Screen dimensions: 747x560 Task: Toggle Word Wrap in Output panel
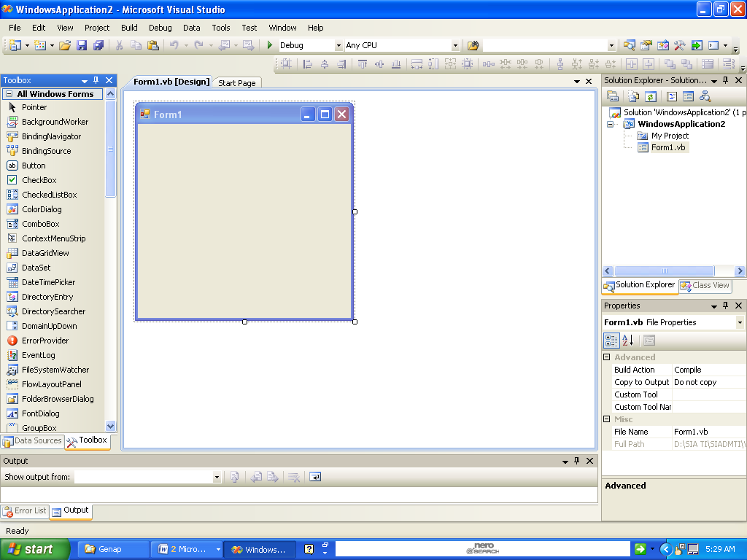click(314, 477)
